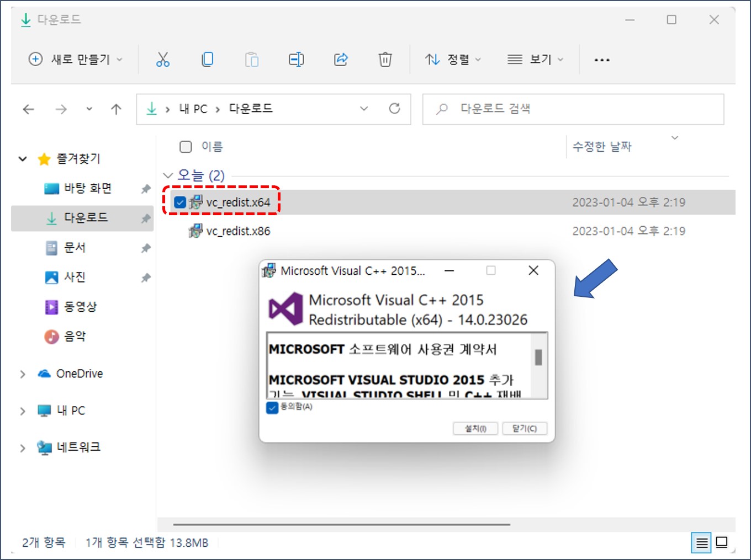Switch to large icons view in status bar
This screenshot has height=560, width=751.
[x=722, y=542]
